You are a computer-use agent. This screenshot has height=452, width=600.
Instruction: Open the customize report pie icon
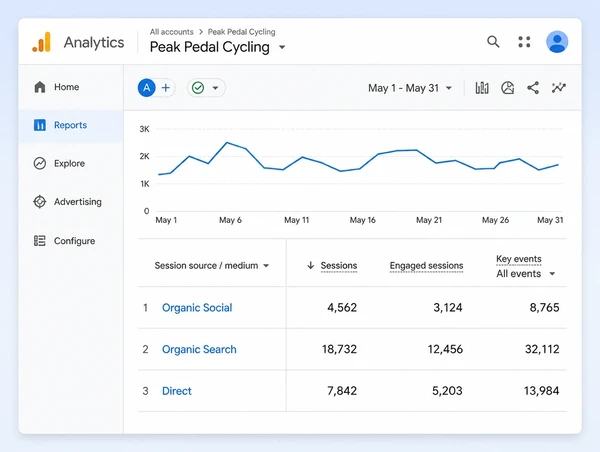click(x=507, y=88)
